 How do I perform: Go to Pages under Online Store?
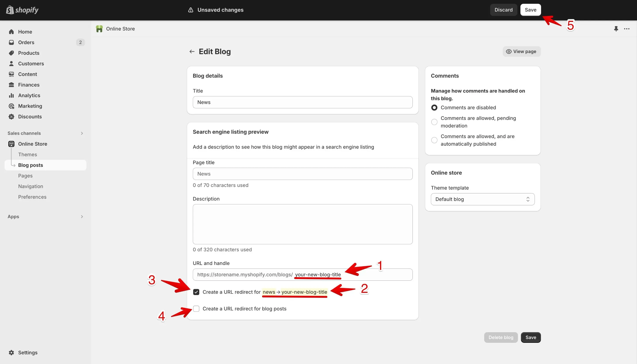tap(25, 176)
